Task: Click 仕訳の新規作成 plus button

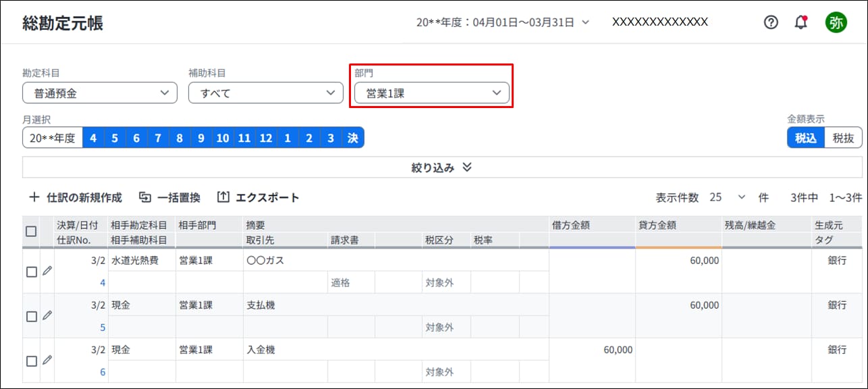Action: point(75,198)
